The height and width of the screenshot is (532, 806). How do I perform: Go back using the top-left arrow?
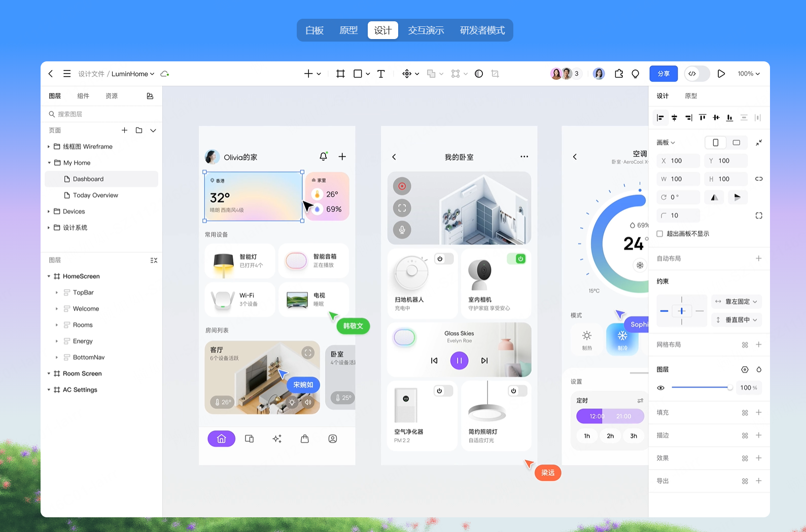pos(51,74)
